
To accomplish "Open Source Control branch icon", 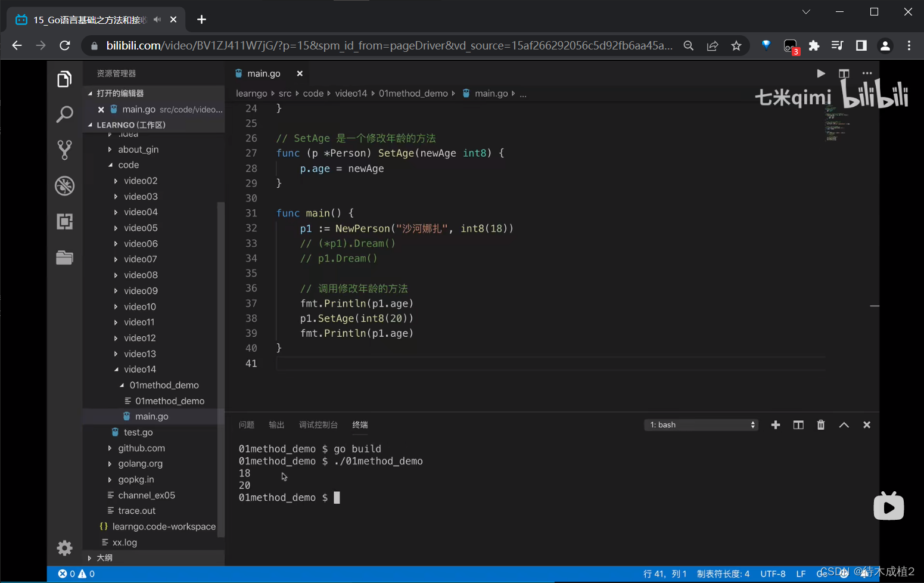I will tap(64, 150).
